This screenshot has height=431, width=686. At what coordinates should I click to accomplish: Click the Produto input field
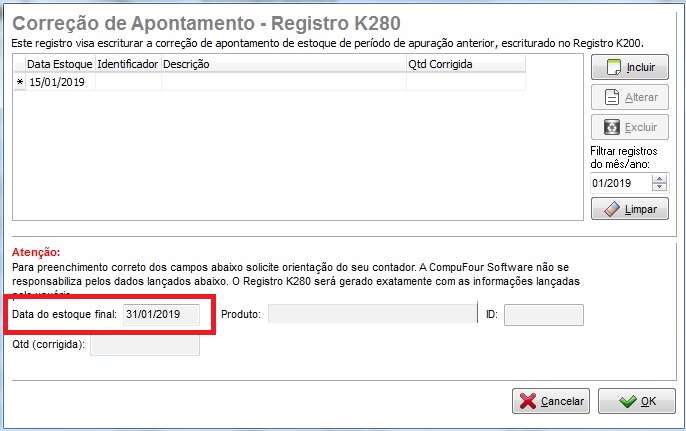pos(372,314)
